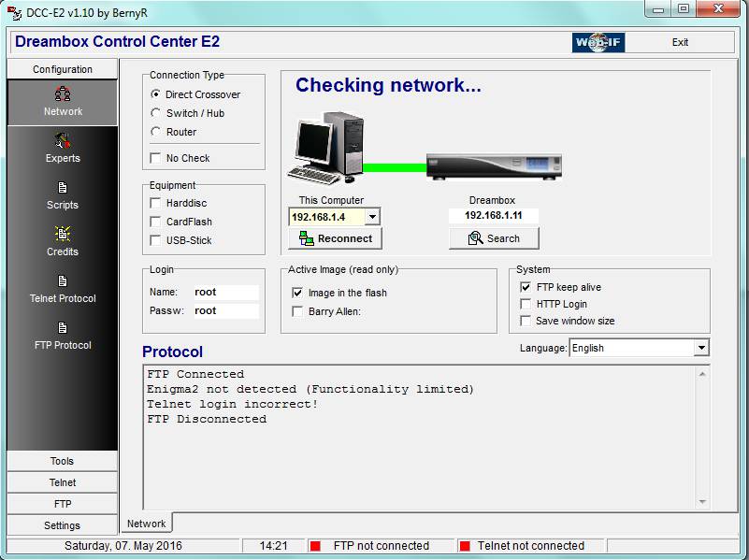The image size is (749, 560).
Task: Click the 'Enigma2 not detected' log line
Action: pos(310,389)
